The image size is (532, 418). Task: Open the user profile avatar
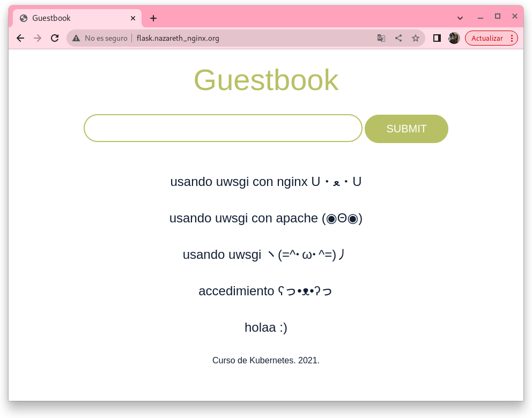click(454, 38)
